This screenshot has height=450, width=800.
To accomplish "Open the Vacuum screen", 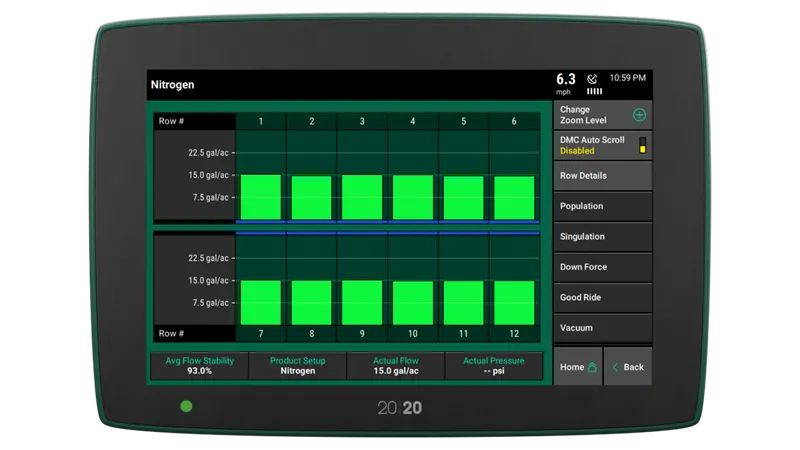I will [x=603, y=328].
